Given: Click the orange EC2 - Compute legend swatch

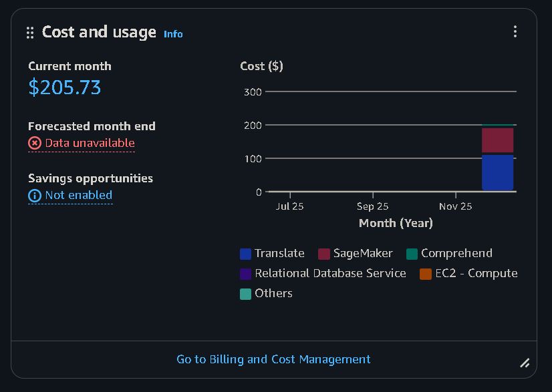Looking at the screenshot, I should point(426,274).
